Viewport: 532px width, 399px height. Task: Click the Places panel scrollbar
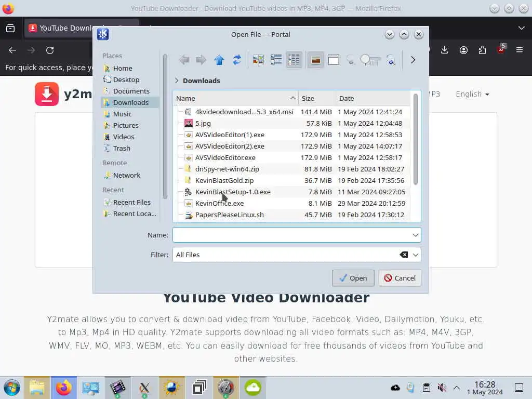(165, 126)
